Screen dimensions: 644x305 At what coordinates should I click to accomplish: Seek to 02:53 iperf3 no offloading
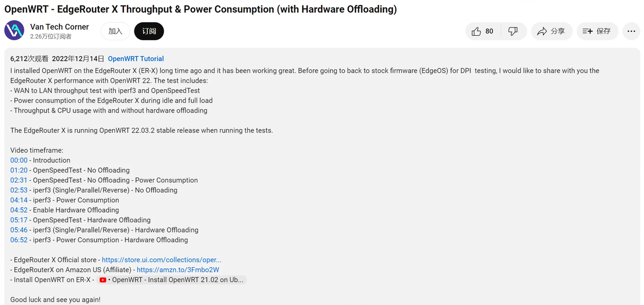[19, 190]
